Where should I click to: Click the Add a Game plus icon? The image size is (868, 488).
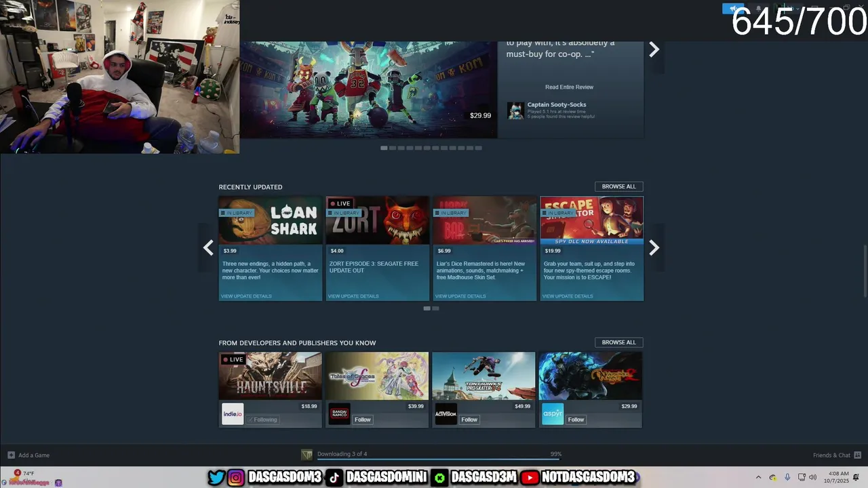[11, 455]
